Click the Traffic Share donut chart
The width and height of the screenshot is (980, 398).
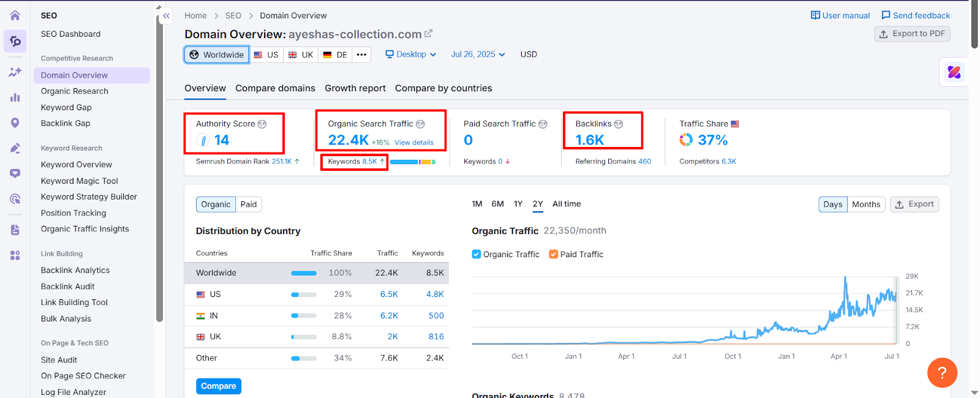[x=686, y=140]
